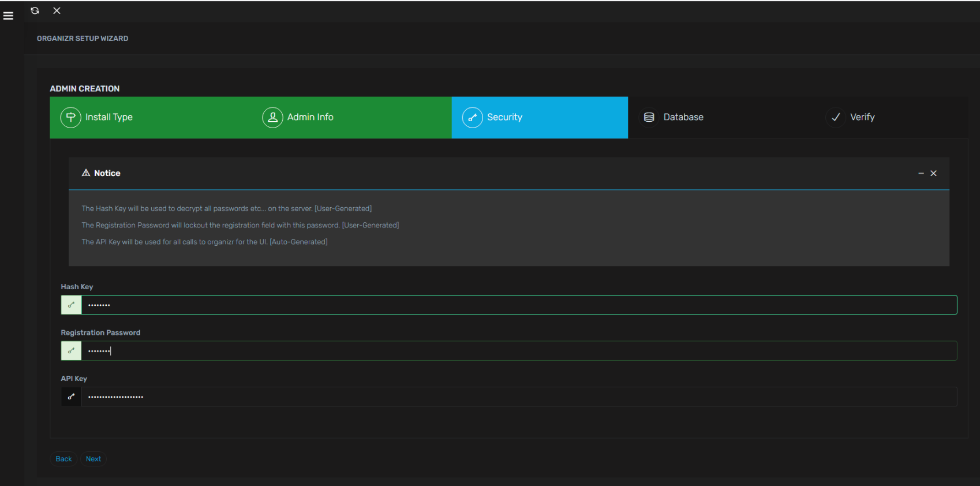
Task: Focus the Hash Key password field
Action: (519, 305)
